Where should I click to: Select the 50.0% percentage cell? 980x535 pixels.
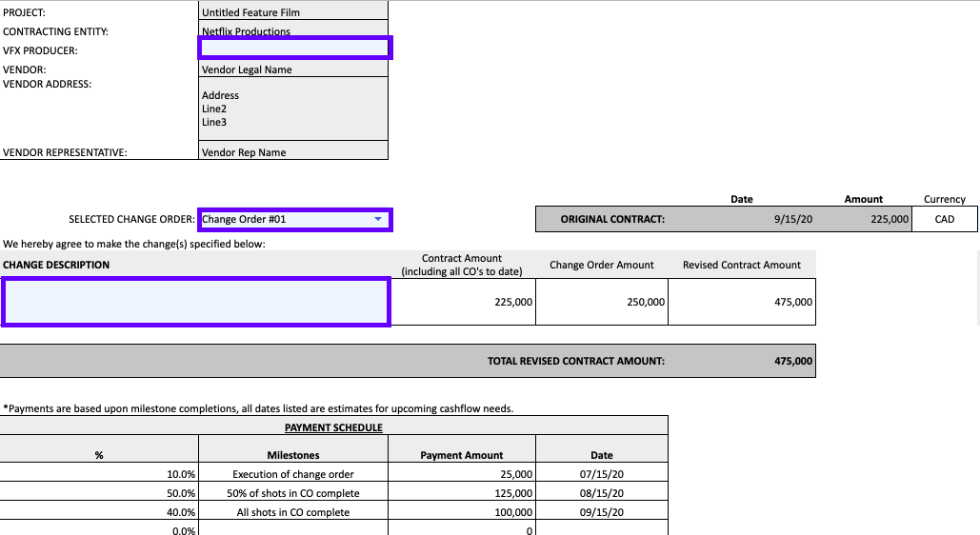[x=99, y=492]
